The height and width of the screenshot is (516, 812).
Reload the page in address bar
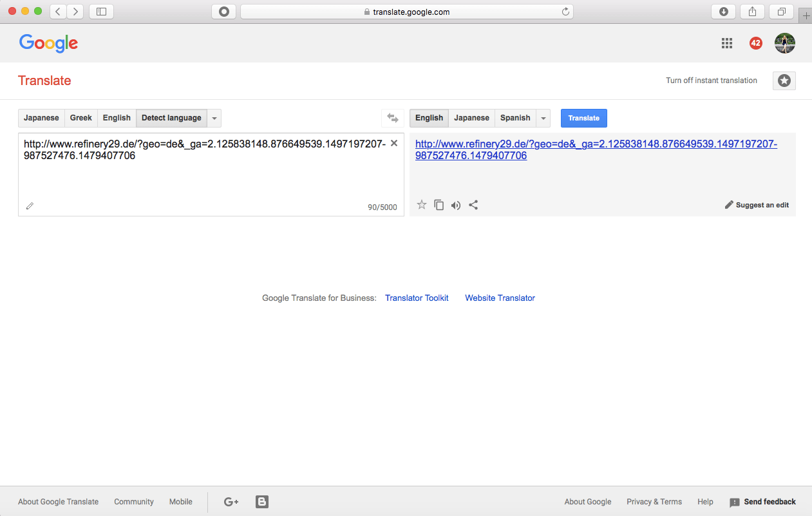(565, 12)
